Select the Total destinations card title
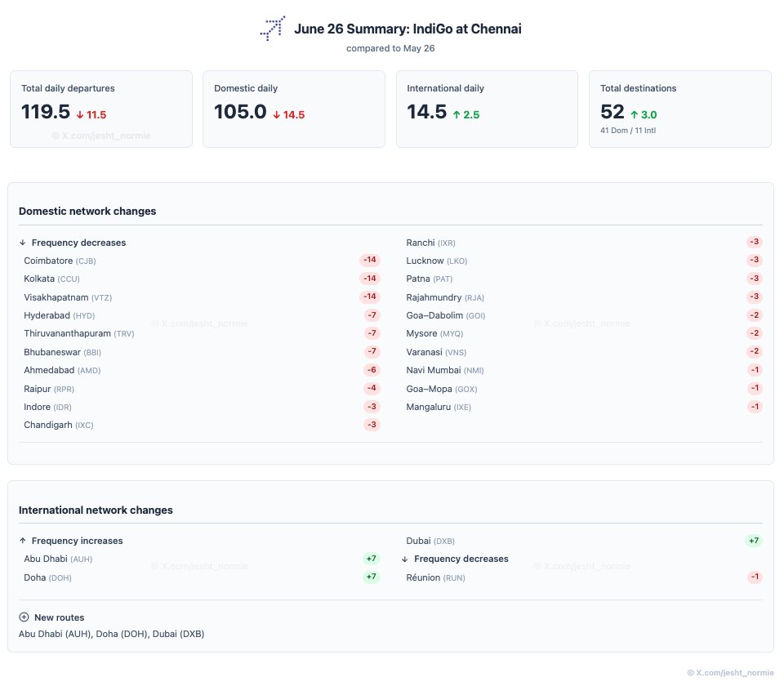This screenshot has height=682, width=784. point(638,88)
